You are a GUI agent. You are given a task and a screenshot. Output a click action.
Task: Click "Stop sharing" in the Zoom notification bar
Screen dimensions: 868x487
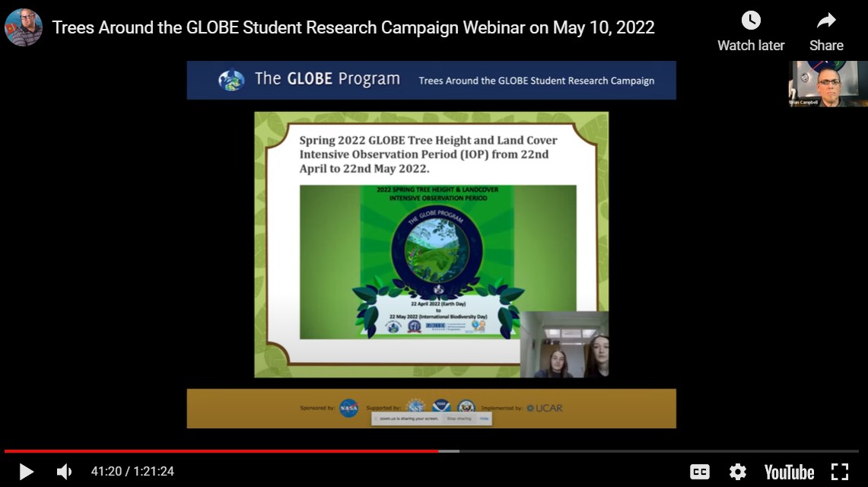459,419
